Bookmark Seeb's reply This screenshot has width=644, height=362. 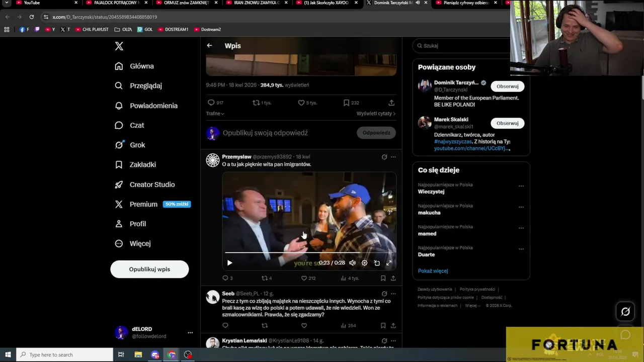click(383, 325)
